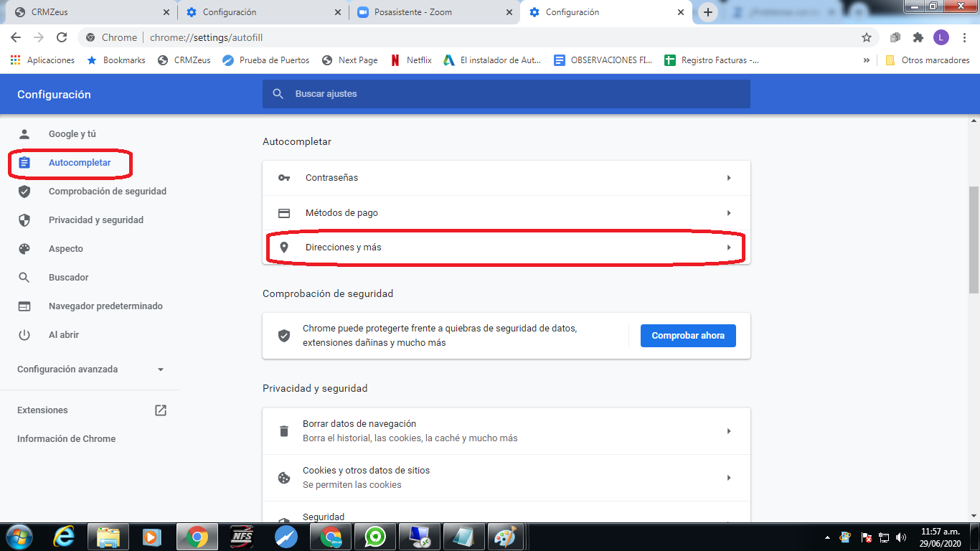Open Internet Explorer in taskbar
Viewport: 980px width, 551px height.
click(x=65, y=537)
